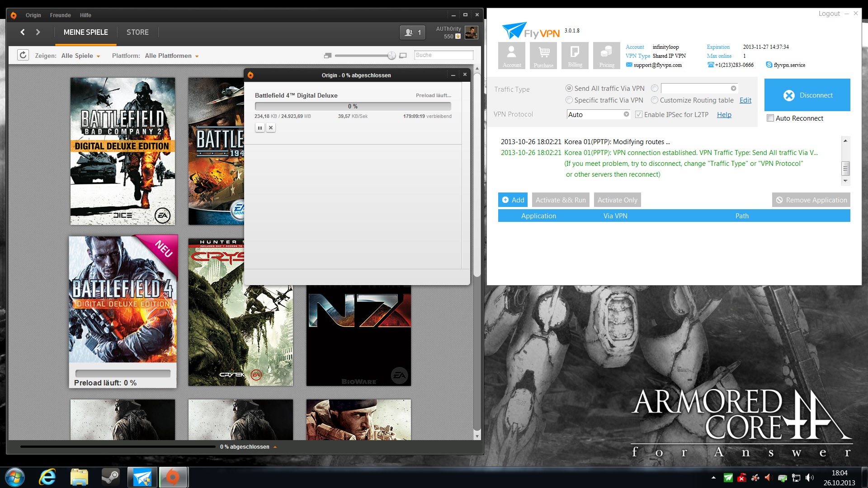Pause the Battlefield 4 preload
868x488 pixels.
point(260,128)
